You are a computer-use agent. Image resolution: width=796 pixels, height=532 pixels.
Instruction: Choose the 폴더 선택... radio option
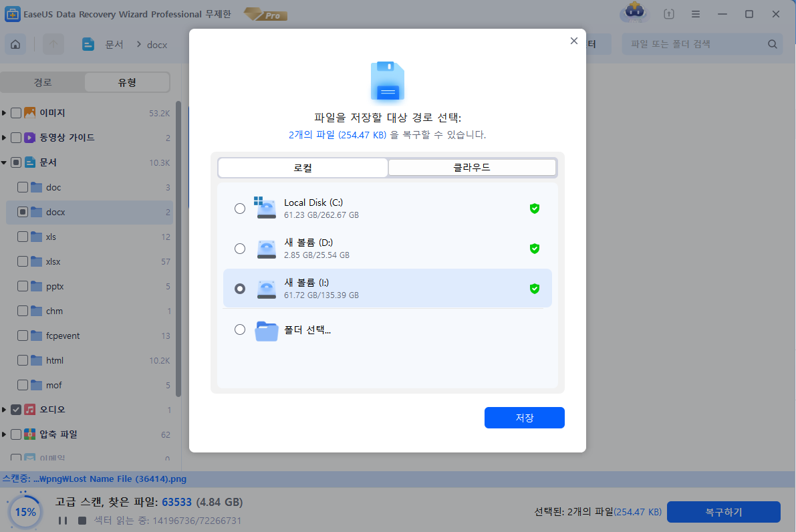click(x=240, y=329)
